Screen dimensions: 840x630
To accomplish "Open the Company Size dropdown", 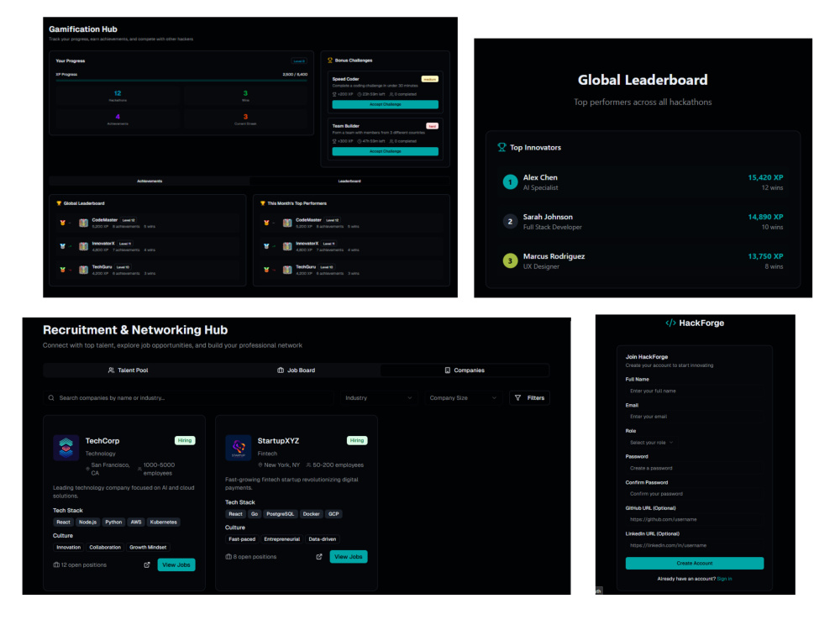I will [x=463, y=398].
